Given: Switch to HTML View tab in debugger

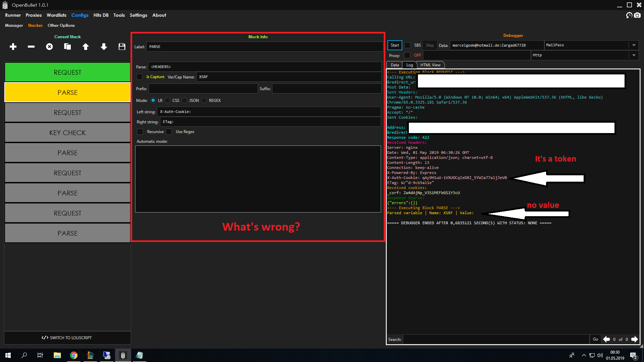Looking at the screenshot, I should click(430, 65).
